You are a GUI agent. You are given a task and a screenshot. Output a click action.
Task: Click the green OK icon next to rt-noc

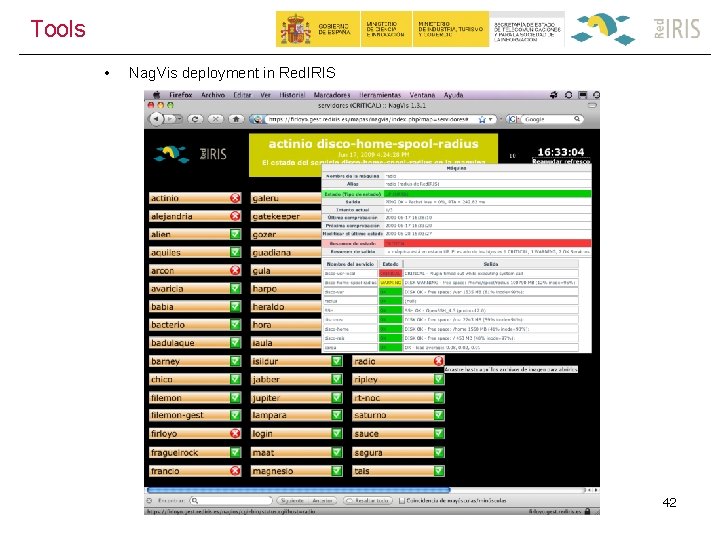click(439, 398)
